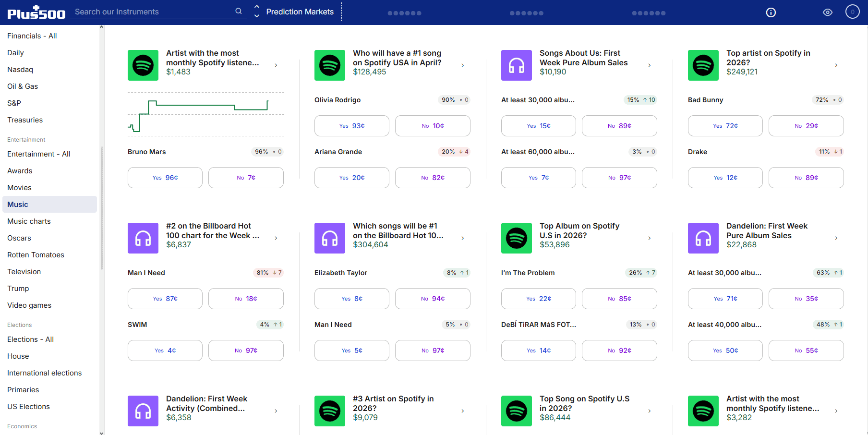This screenshot has height=435, width=868.
Task: Click Spotify icon for Top Album on Spotify
Action: (x=517, y=238)
